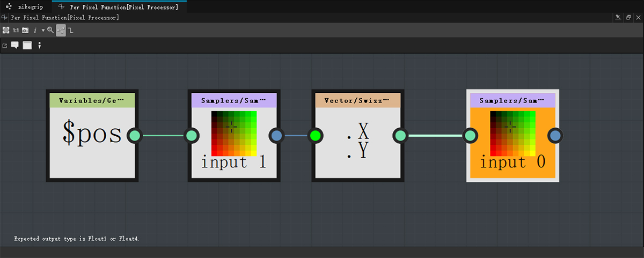Switch to the orthogonal link display mode
The width and height of the screenshot is (644, 258).
[x=70, y=31]
